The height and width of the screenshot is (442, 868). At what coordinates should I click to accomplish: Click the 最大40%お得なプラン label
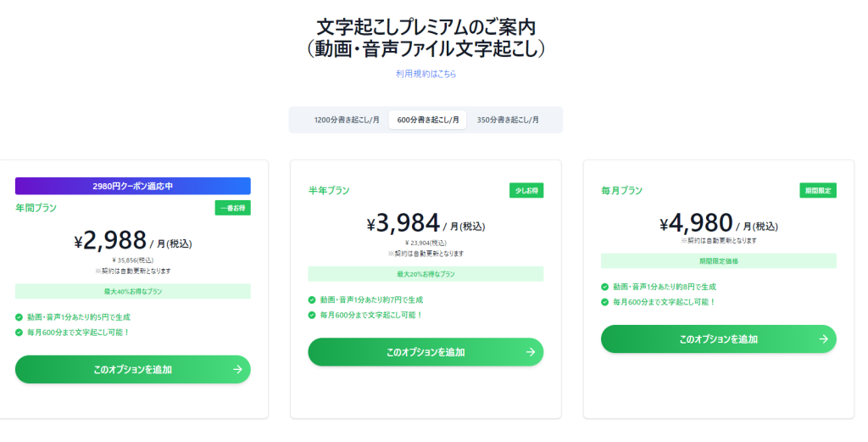pyautogui.click(x=132, y=291)
